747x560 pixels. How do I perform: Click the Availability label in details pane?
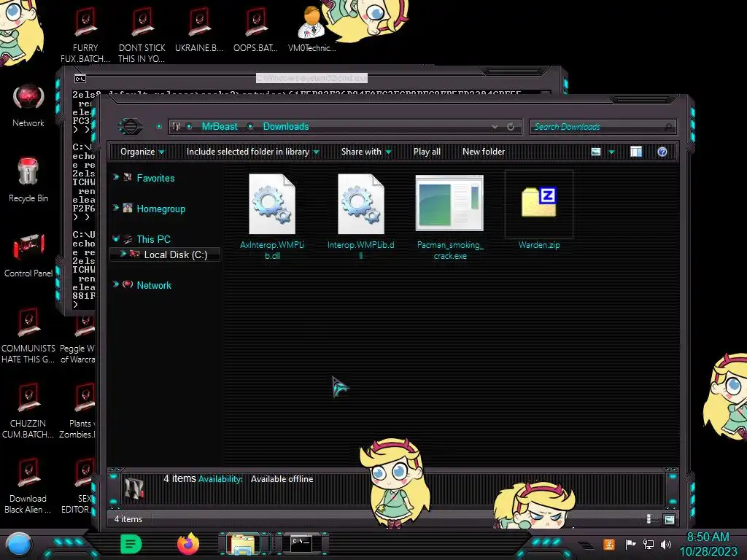pos(220,479)
